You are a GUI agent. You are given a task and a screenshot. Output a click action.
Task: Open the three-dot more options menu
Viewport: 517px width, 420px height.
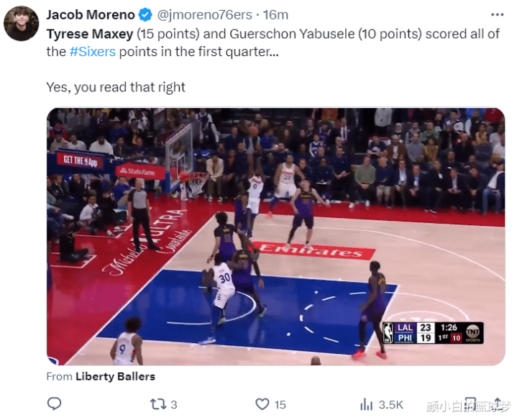[497, 15]
